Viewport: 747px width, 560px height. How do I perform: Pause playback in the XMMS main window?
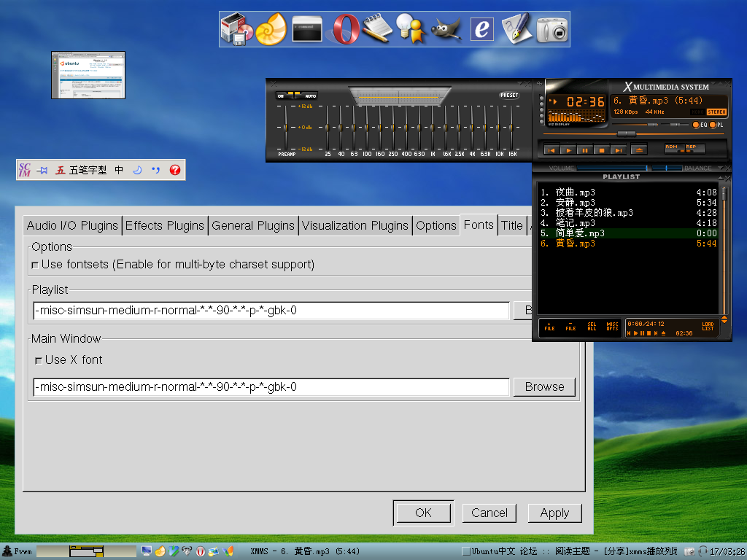[584, 150]
